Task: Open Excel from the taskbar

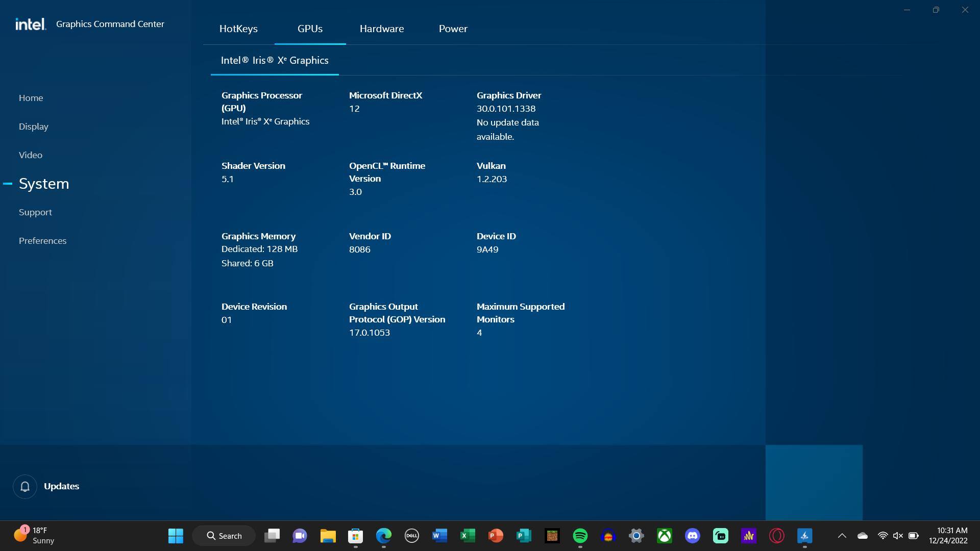Action: coord(468,536)
